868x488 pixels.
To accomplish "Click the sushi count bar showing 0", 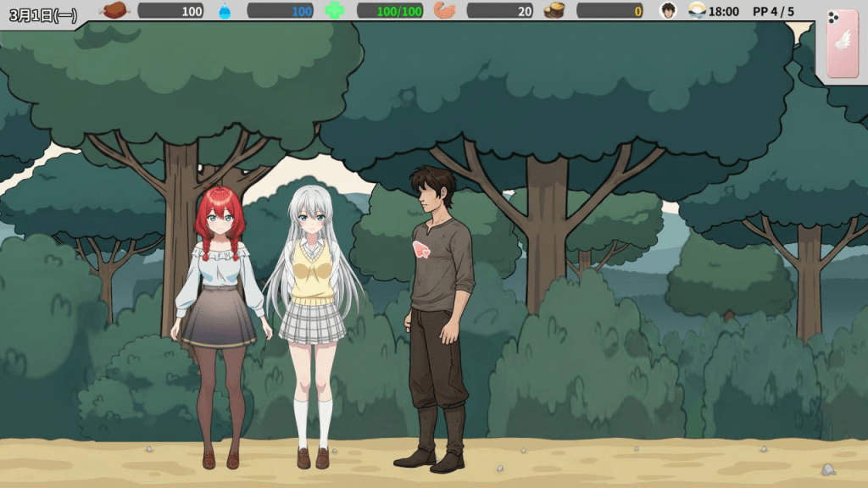I will click(609, 11).
